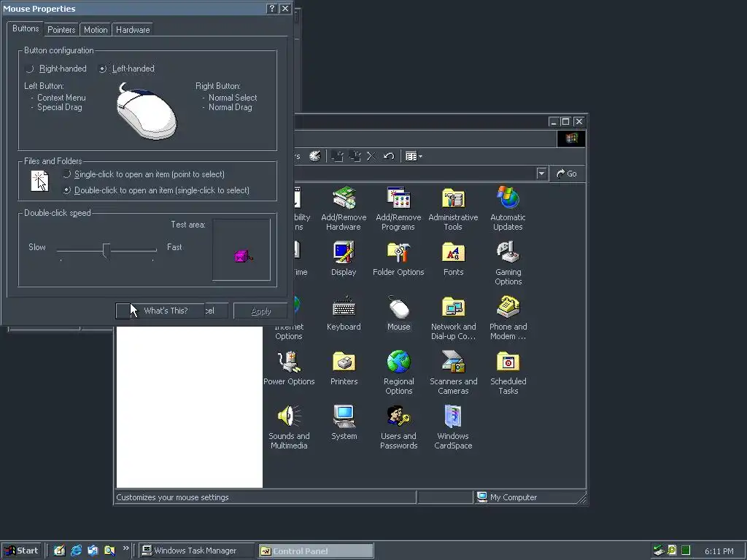Switch to the Hardware tab

(x=133, y=29)
